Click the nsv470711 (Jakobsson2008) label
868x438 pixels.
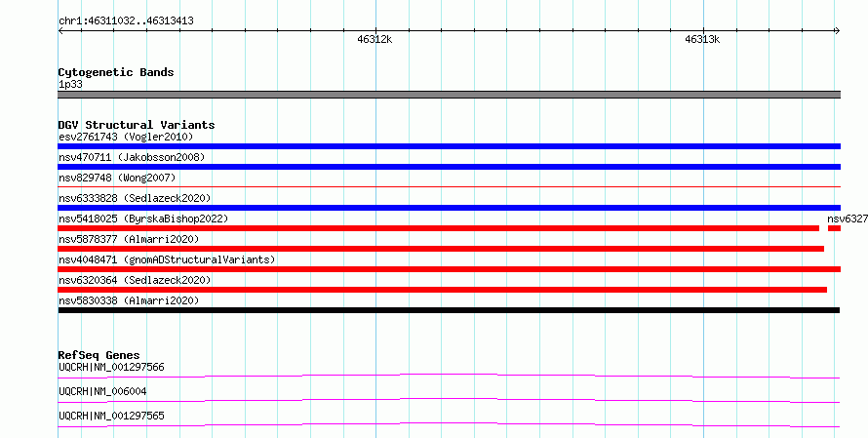coord(132,157)
